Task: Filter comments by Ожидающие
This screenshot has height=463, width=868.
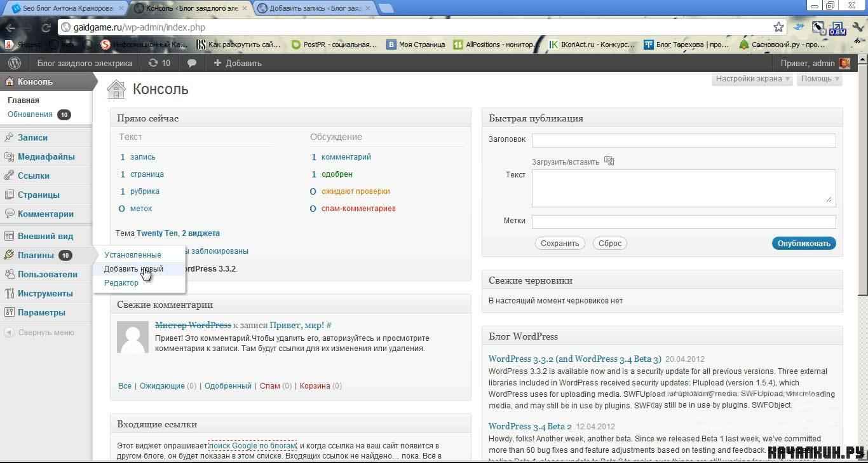Action: coord(162,386)
